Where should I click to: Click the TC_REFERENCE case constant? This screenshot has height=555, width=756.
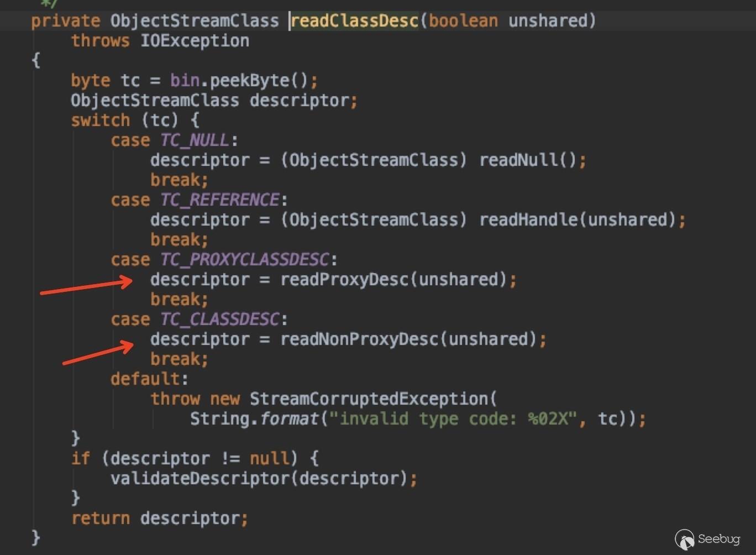(x=221, y=200)
